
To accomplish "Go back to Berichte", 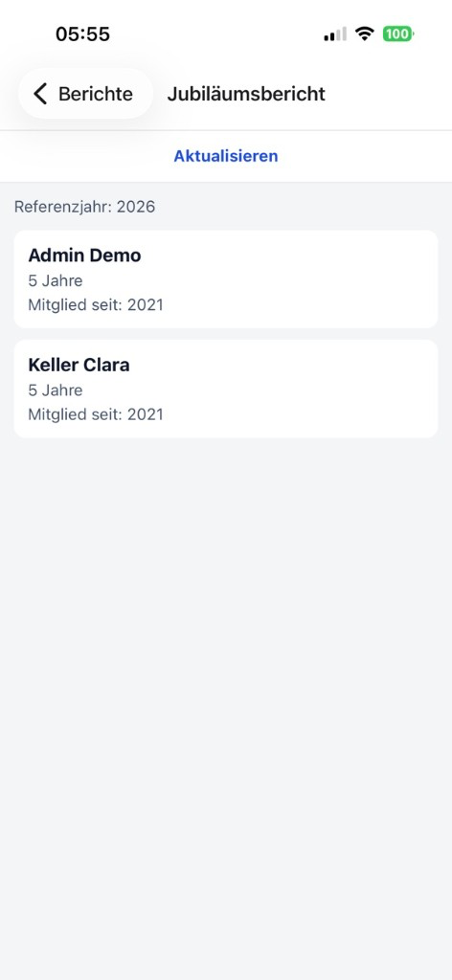I will (x=85, y=94).
